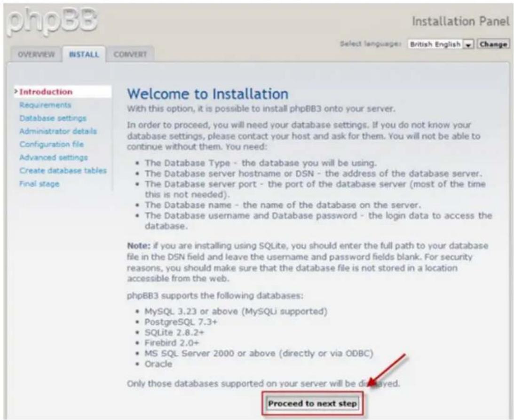Screen dimensions: 514x420
Task: Click Proceed to next step button
Action: pos(312,404)
